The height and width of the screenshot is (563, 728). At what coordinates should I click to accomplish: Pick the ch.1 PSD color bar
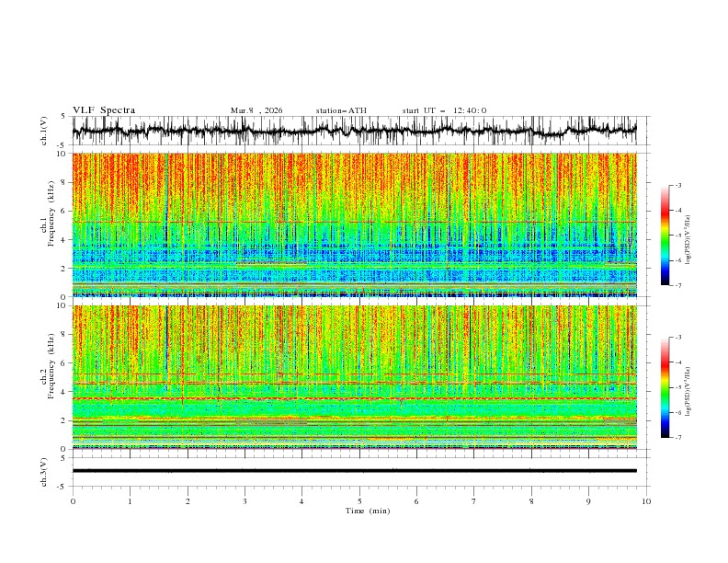(x=665, y=236)
